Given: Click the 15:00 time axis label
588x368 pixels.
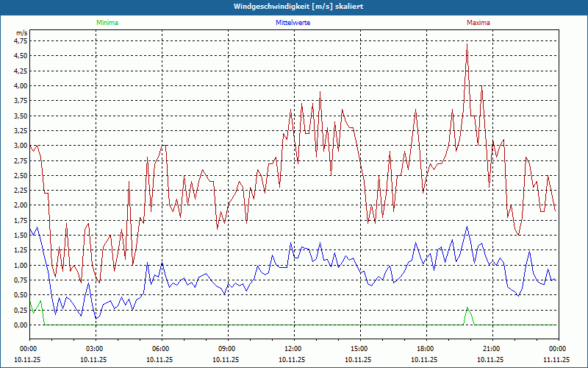Looking at the screenshot, I should pos(359,349).
